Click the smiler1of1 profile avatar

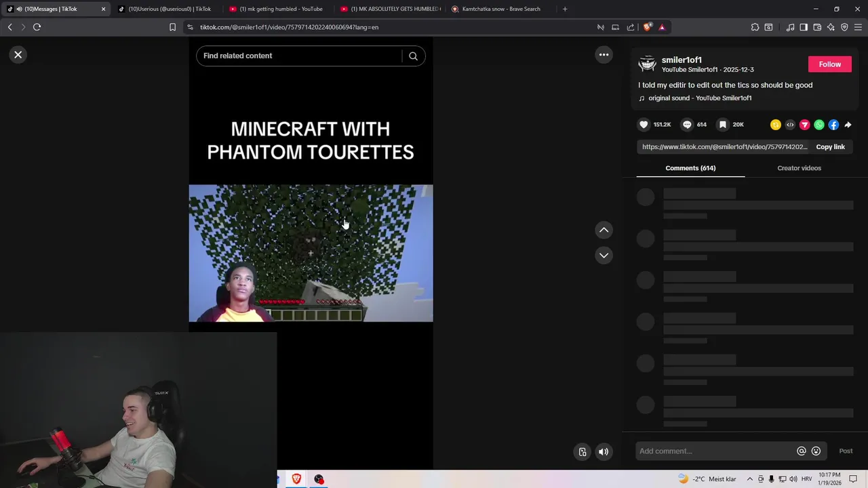[x=648, y=64]
